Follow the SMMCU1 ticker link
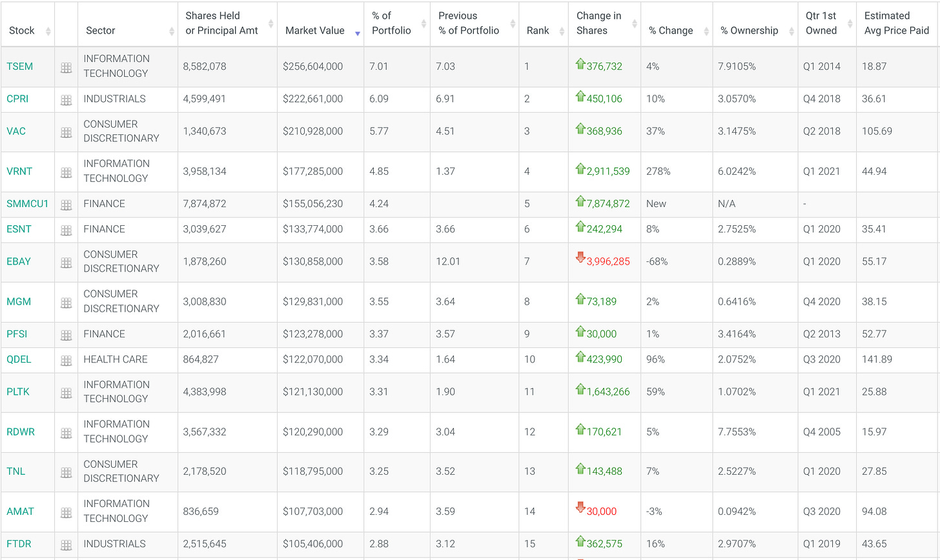940x560 pixels. pos(27,203)
